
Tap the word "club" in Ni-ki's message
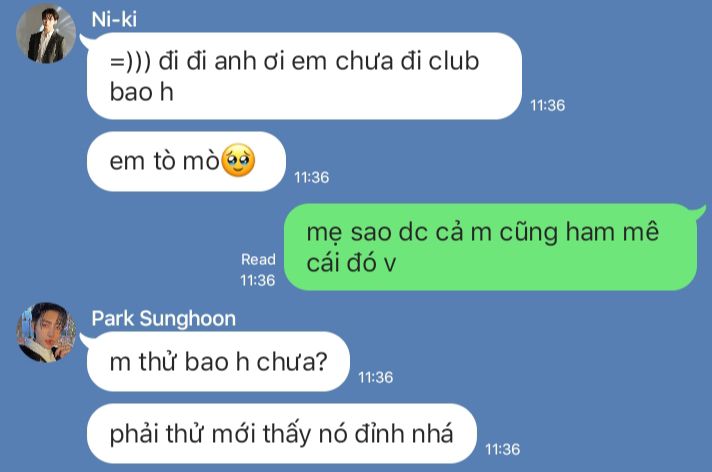coord(454,61)
